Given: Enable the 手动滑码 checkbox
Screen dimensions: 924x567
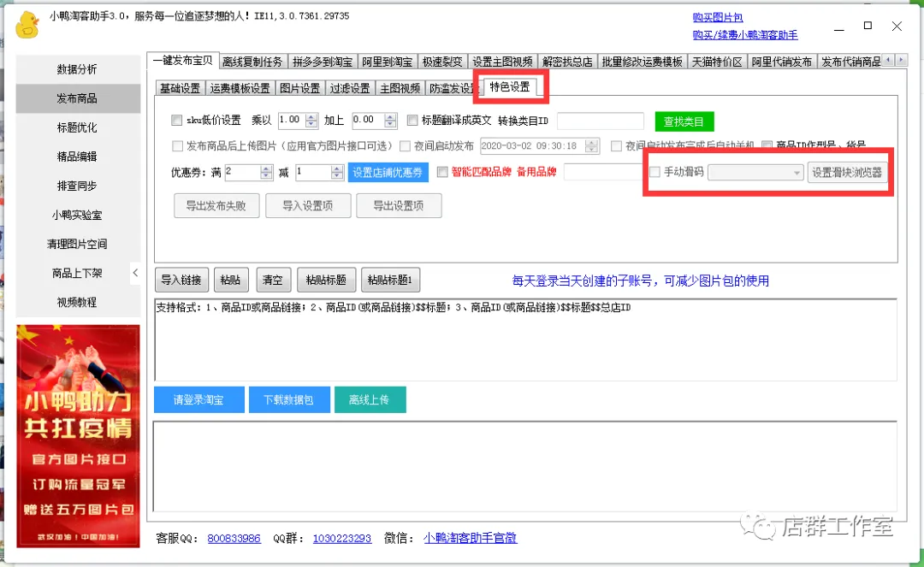Looking at the screenshot, I should 656,173.
